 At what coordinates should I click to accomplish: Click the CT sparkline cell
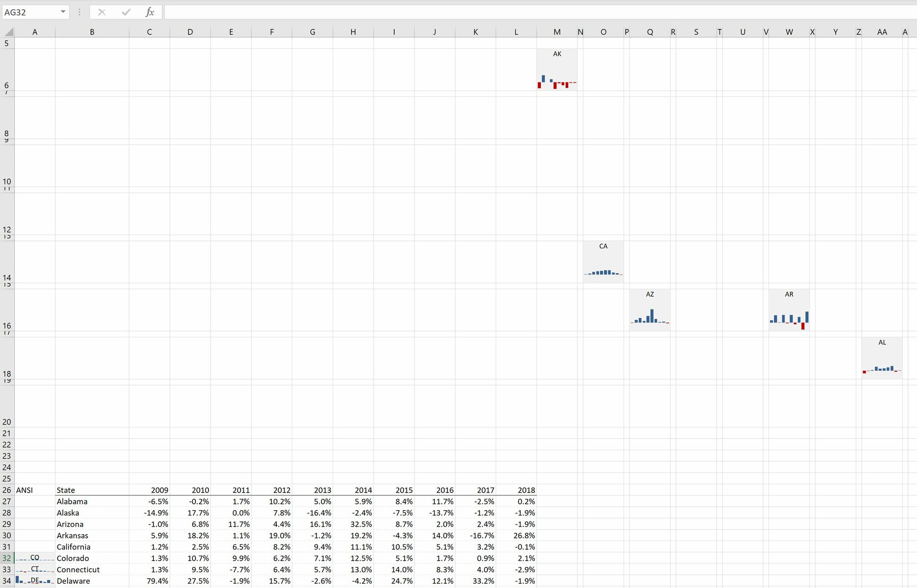34,569
